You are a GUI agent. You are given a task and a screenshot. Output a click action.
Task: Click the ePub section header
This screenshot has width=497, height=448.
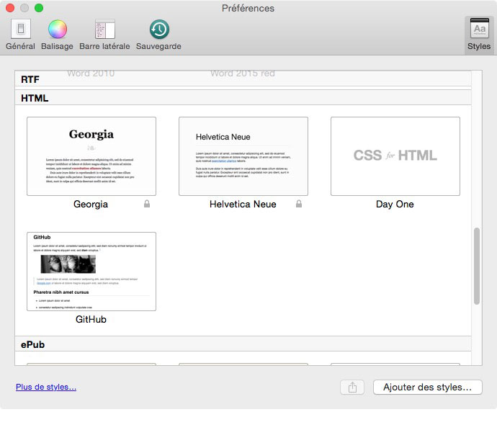coord(243,344)
